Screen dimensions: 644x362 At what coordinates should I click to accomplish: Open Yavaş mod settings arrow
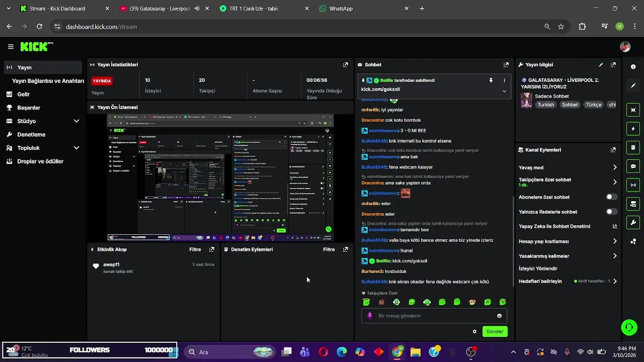615,167
